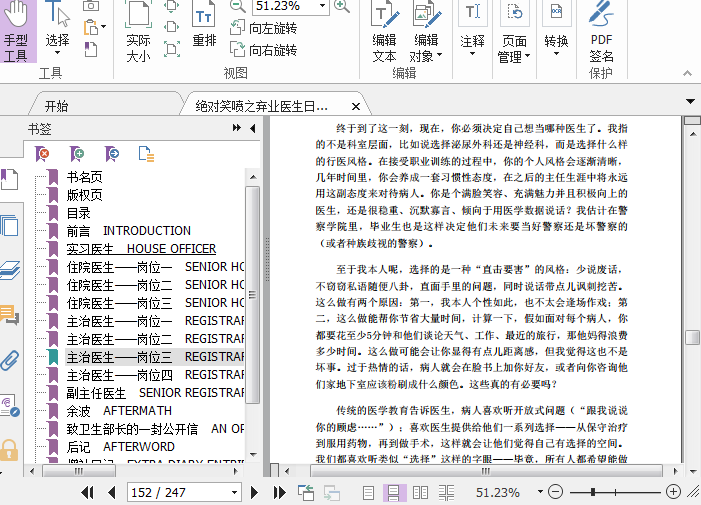This screenshot has height=505, width=701.
Task: Click the page number field 152 / 247
Action: tap(179, 492)
